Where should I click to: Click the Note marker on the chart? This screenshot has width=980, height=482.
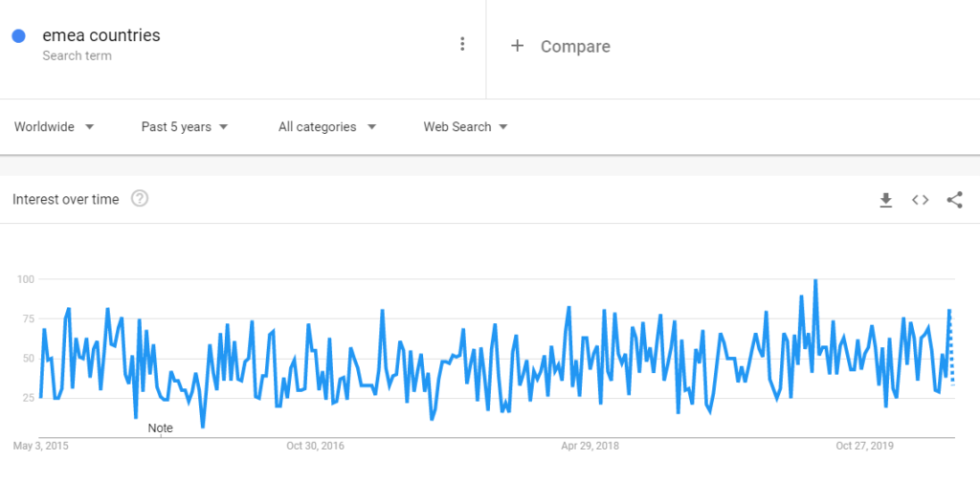click(x=161, y=428)
